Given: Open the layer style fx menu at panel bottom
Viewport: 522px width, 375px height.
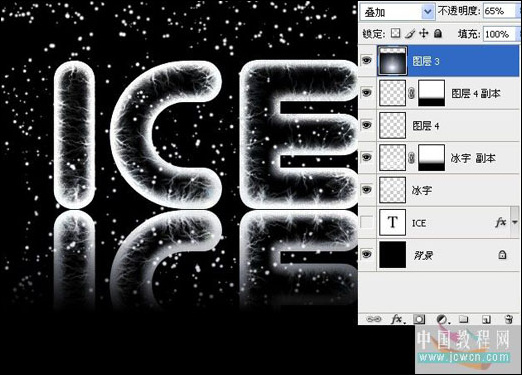Looking at the screenshot, I should click(x=397, y=319).
